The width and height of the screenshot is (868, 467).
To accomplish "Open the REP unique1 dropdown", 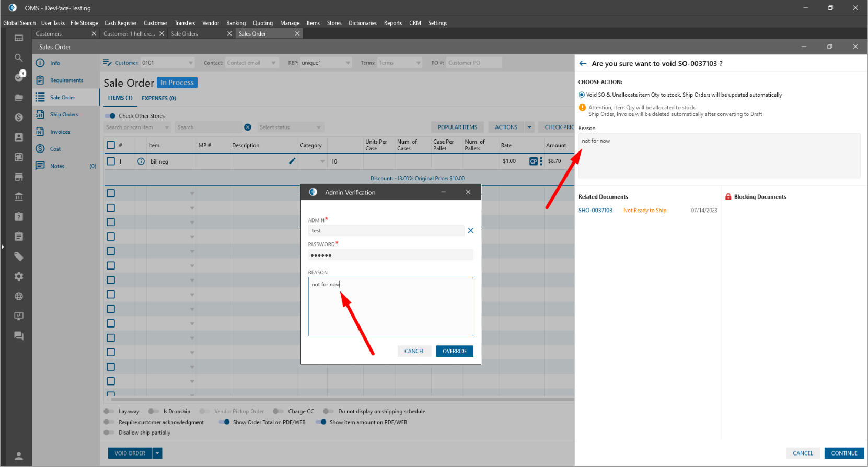I will tap(348, 63).
